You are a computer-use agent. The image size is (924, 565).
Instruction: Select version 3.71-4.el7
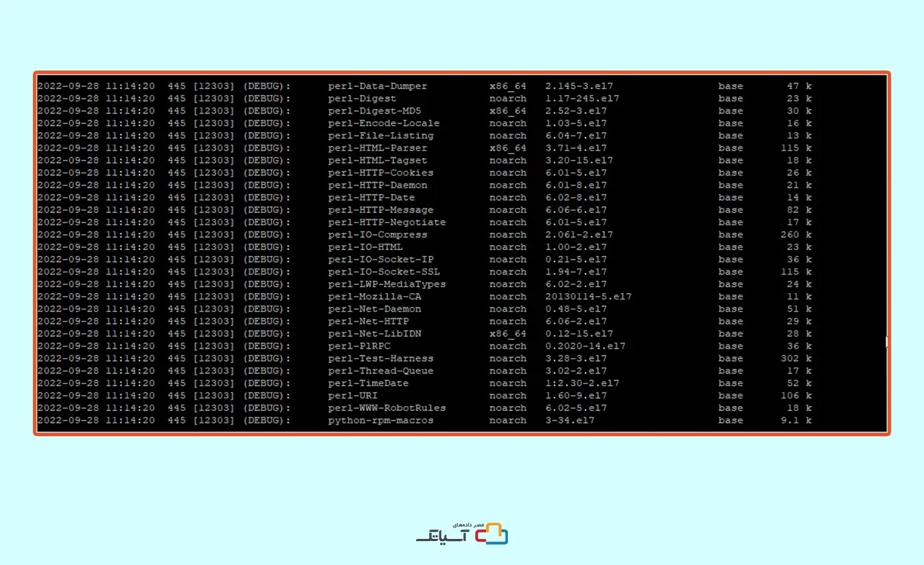[x=576, y=148]
